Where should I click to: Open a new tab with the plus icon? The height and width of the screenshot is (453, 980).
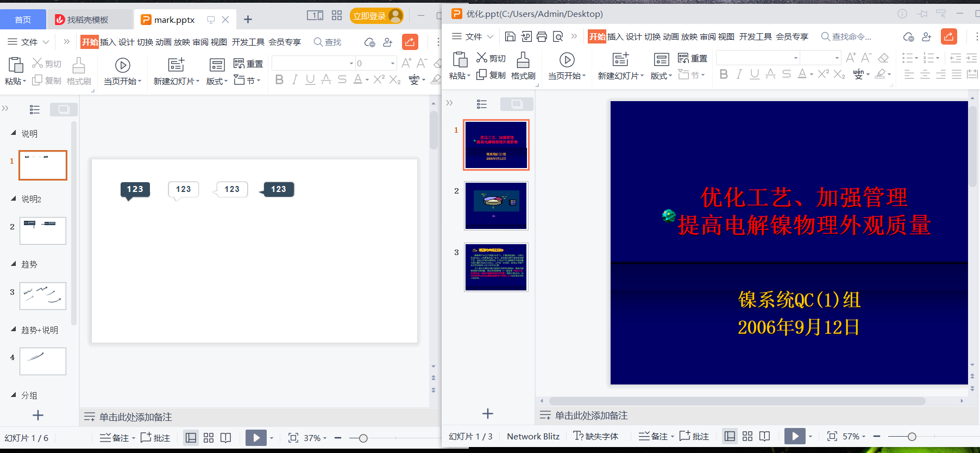pos(248,20)
